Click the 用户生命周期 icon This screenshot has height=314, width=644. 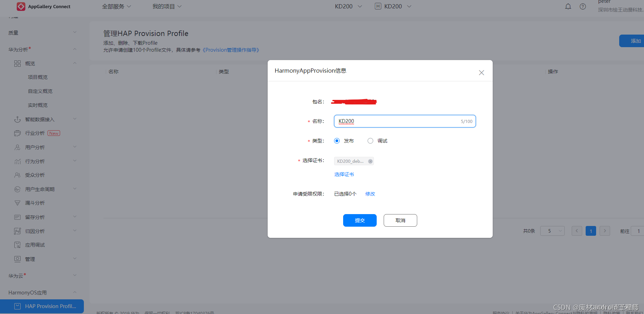pyautogui.click(x=17, y=189)
